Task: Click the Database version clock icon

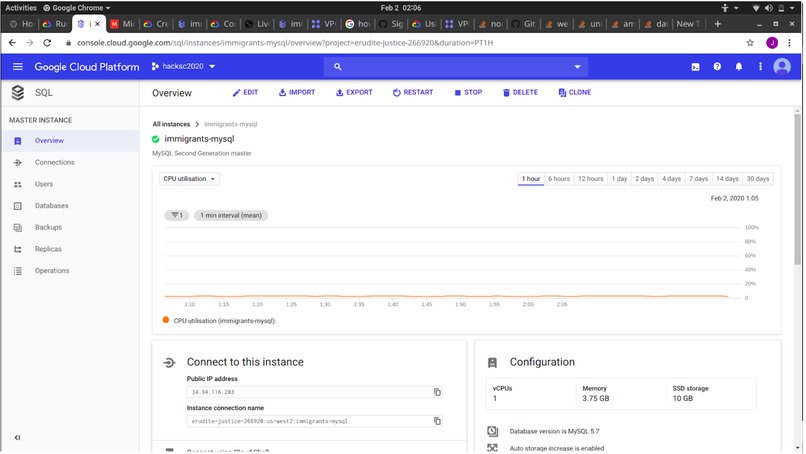Action: [x=493, y=432]
